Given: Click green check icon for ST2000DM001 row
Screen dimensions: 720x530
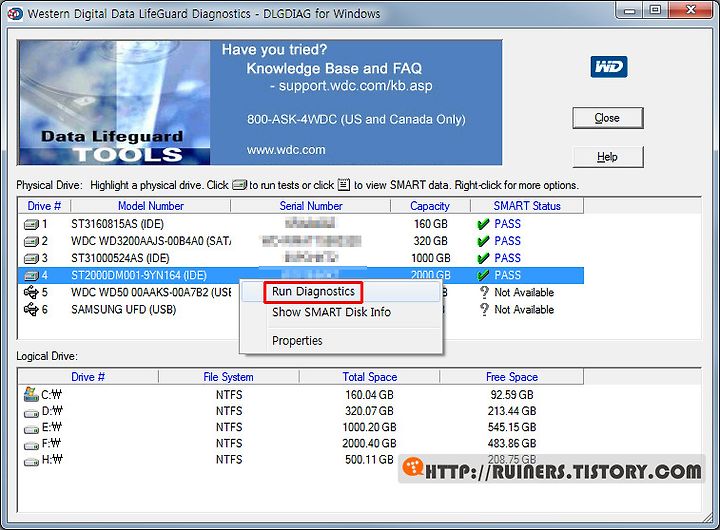Looking at the screenshot, I should [x=483, y=275].
